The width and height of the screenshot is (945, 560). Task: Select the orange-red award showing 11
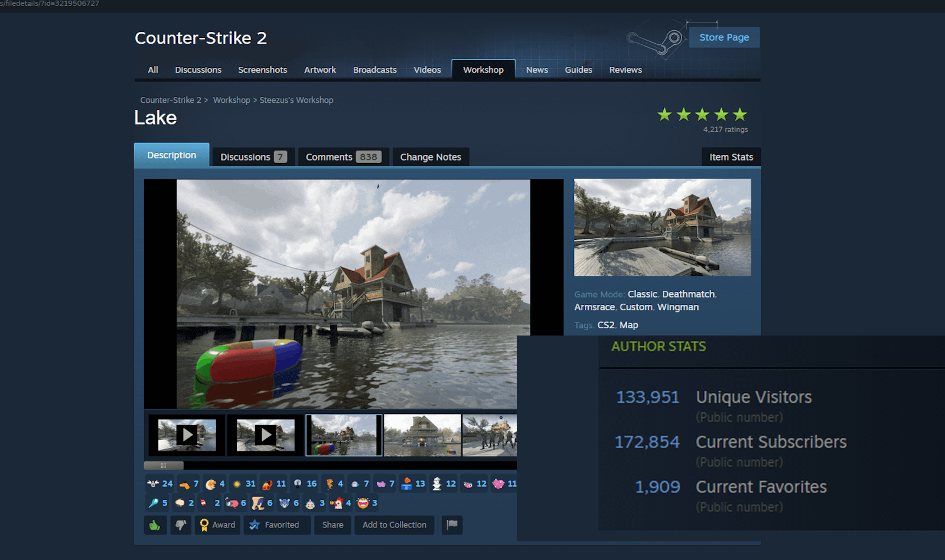[x=274, y=484]
